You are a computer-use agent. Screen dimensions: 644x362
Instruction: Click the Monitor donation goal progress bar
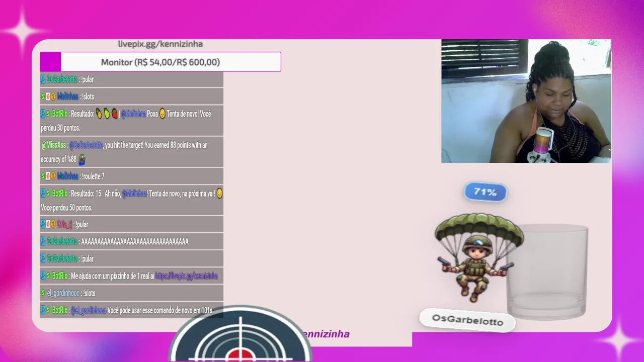[160, 62]
